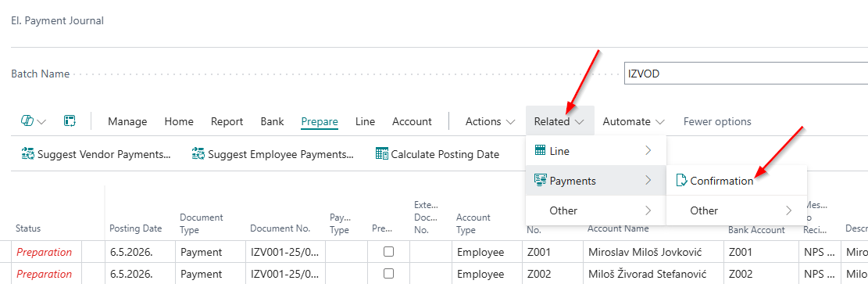Click the Document No. column header
The image size is (868, 284).
click(280, 228)
